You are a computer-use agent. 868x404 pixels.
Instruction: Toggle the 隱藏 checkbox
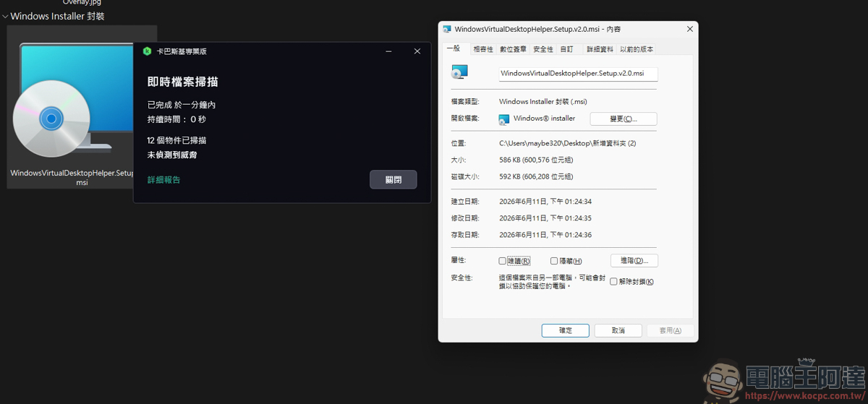pyautogui.click(x=554, y=261)
